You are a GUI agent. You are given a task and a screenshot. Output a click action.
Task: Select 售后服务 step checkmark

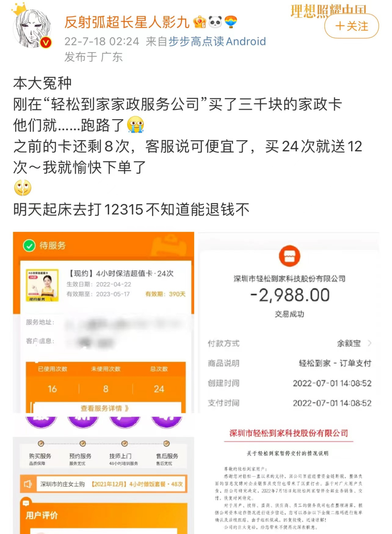point(167,444)
